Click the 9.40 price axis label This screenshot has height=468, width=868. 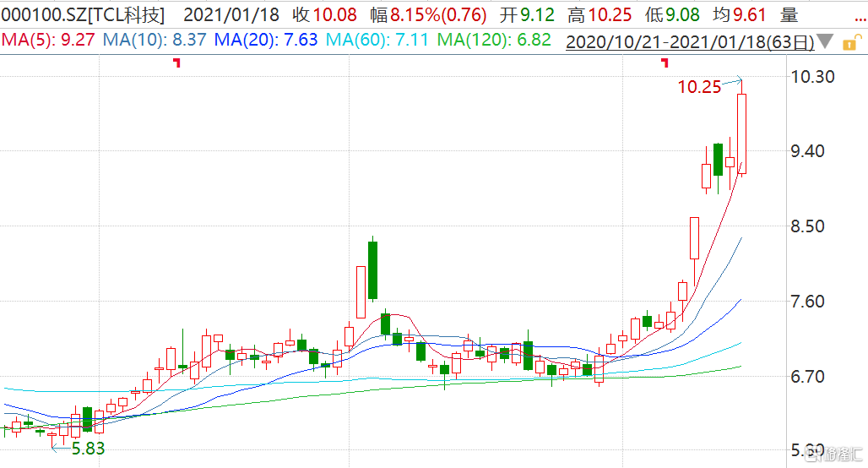tap(808, 150)
